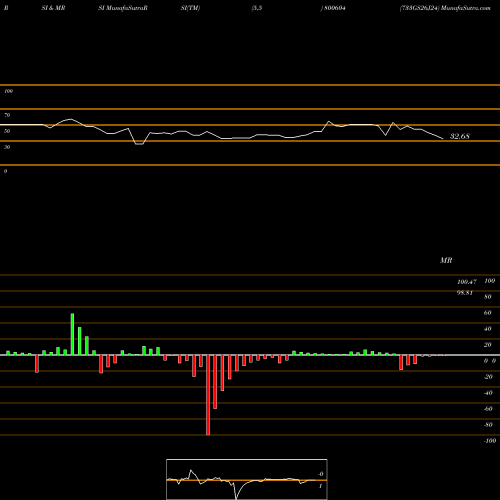Click the 'SI(TM)' header label
The width and height of the screenshot is (500, 500).
[190, 8]
